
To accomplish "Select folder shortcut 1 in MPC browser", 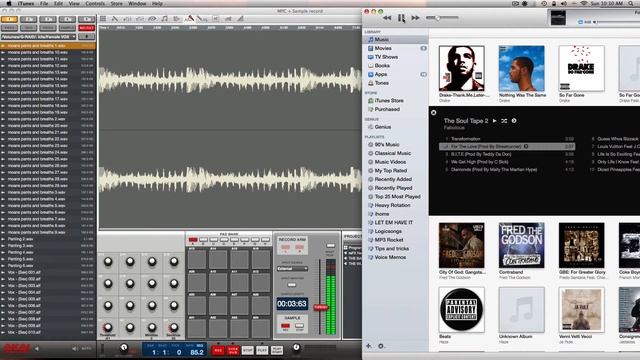I will 9,19.
